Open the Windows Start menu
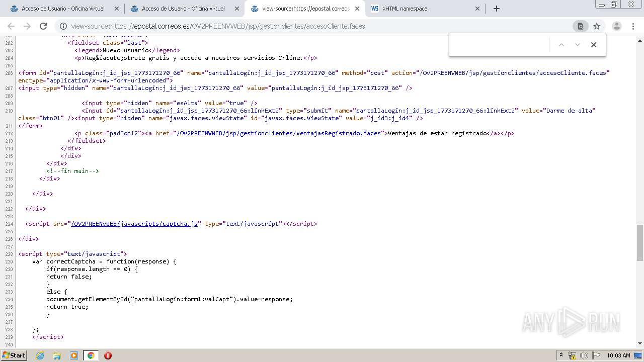The image size is (644, 362). tap(14, 355)
